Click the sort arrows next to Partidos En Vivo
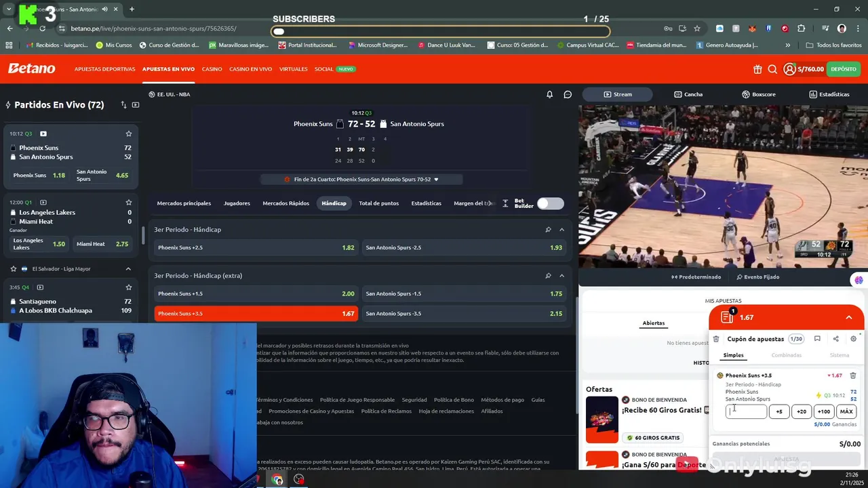 click(123, 105)
